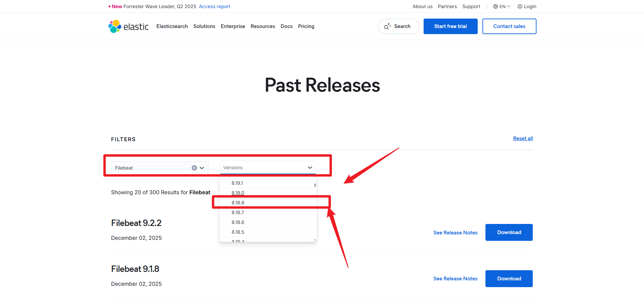Go to Docs page

tap(287, 26)
